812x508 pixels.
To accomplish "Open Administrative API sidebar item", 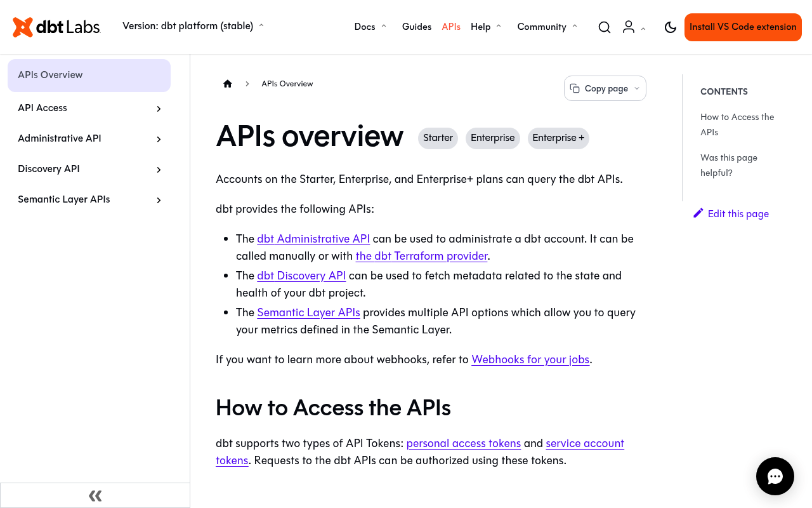I will [x=60, y=138].
